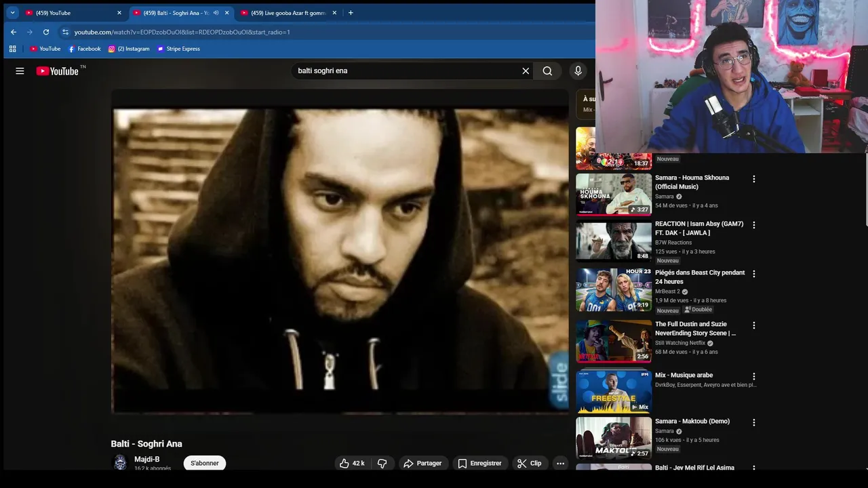
Task: Click the Balti - Soghri Ana video title
Action: point(146,444)
